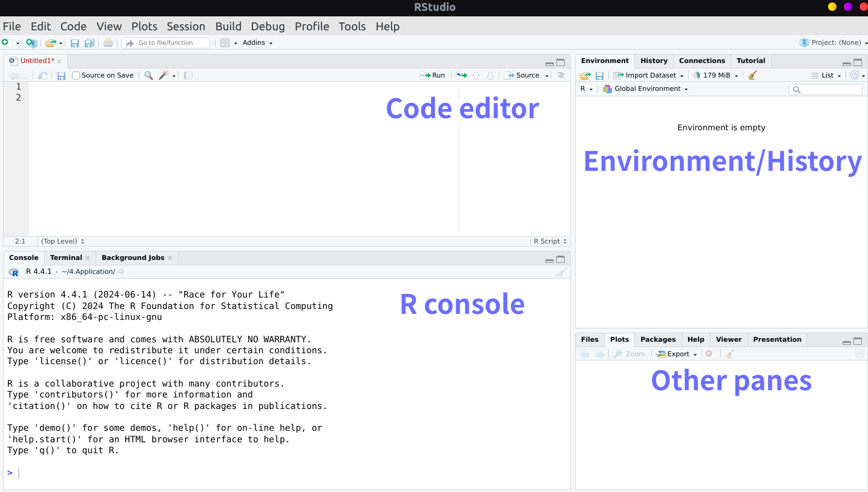This screenshot has width=868, height=492.
Task: Maximize the console pane
Action: (x=561, y=260)
